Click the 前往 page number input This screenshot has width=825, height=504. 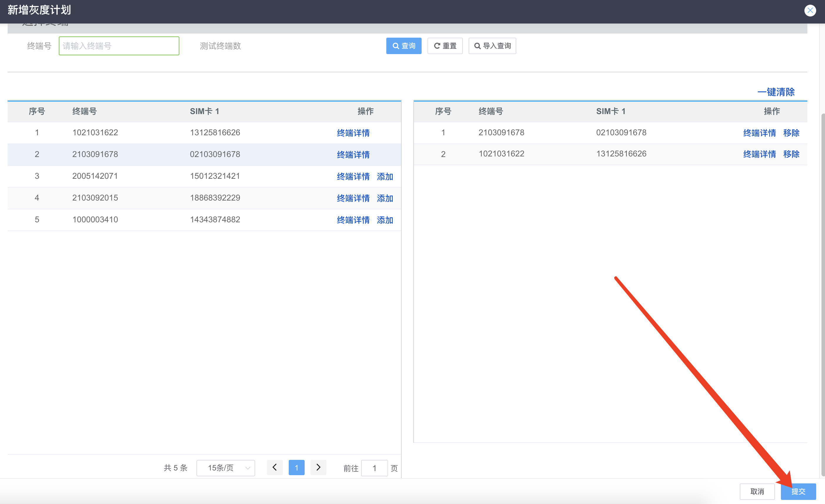tap(374, 468)
